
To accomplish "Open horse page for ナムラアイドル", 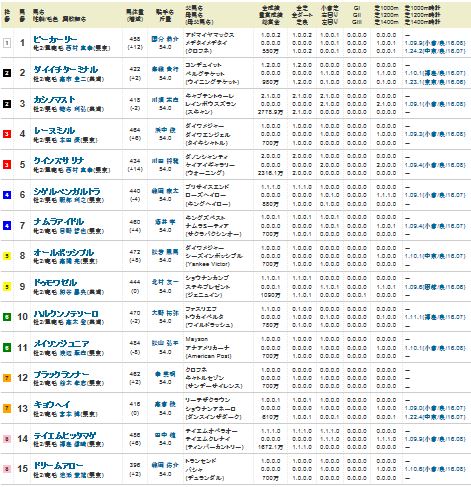I will (x=59, y=222).
